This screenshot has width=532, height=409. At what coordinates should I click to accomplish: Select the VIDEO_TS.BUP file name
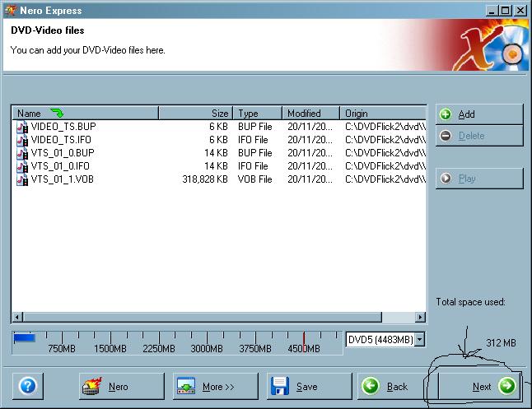click(63, 127)
